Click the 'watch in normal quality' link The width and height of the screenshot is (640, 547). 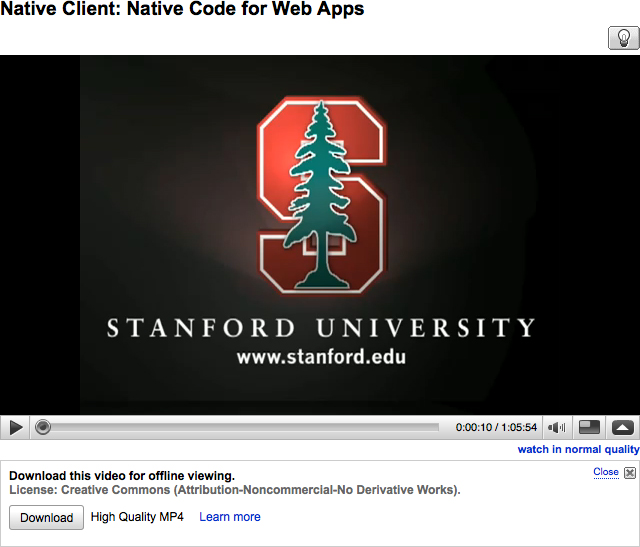pos(577,450)
